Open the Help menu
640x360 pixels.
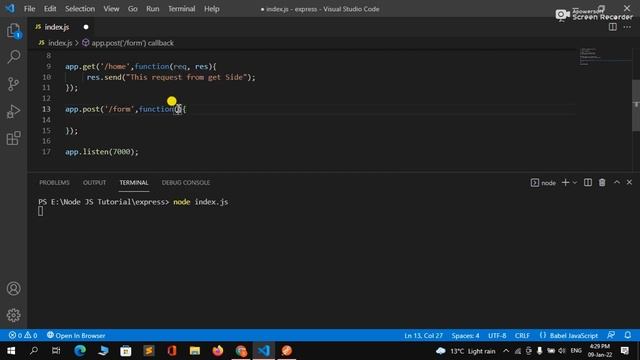click(x=211, y=9)
